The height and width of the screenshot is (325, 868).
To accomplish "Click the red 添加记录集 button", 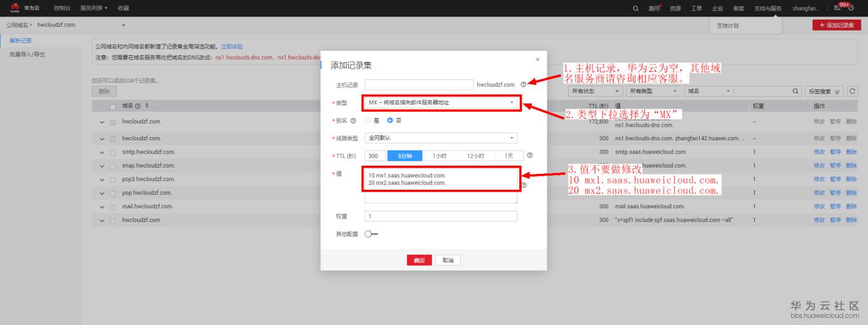I will [x=836, y=25].
